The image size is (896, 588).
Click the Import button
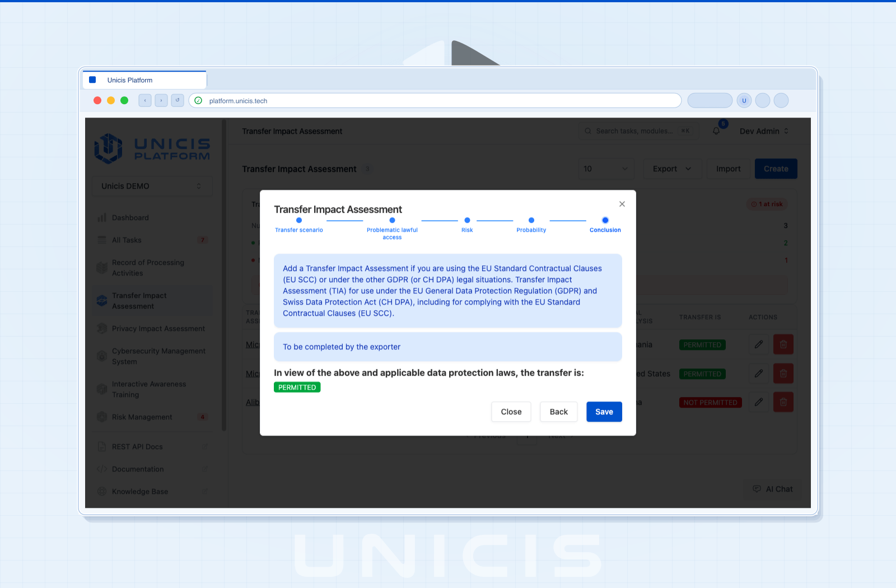click(728, 169)
